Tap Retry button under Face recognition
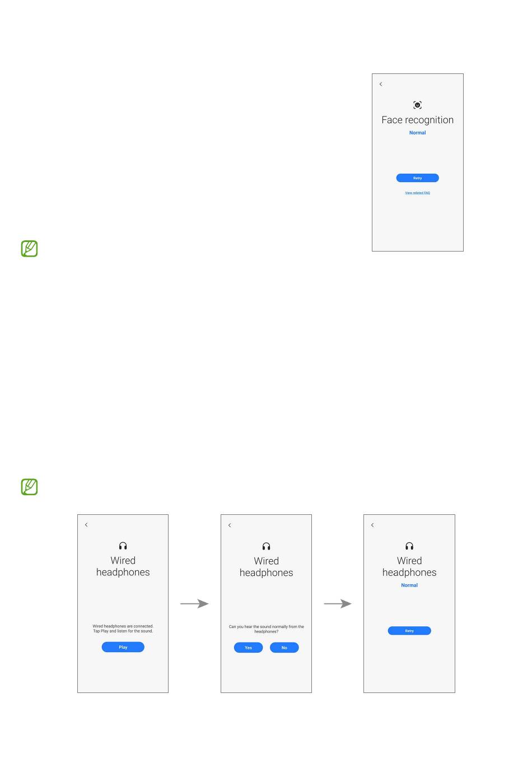Screen dimensions: 532x772 pos(417,178)
